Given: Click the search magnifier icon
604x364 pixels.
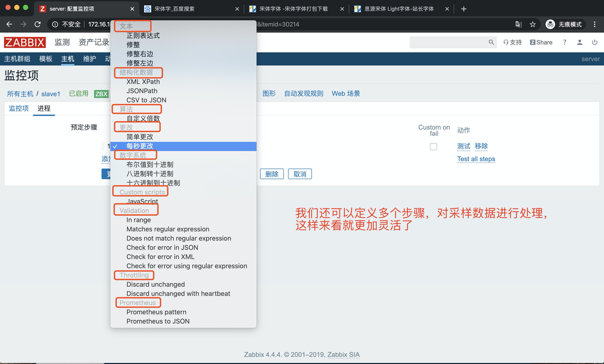Looking at the screenshot, I should click(491, 42).
